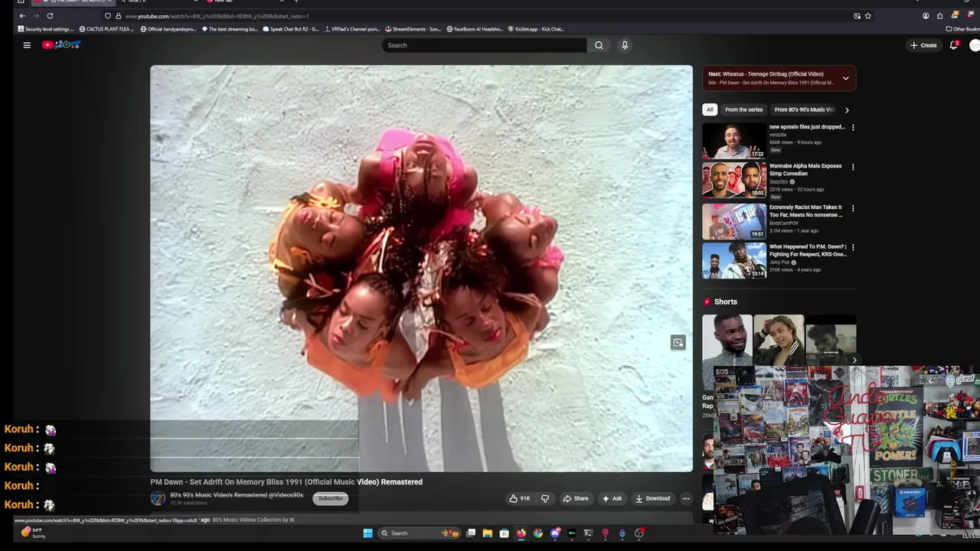The width and height of the screenshot is (980, 551).
Task: Go back using the browser back arrow
Action: click(22, 16)
